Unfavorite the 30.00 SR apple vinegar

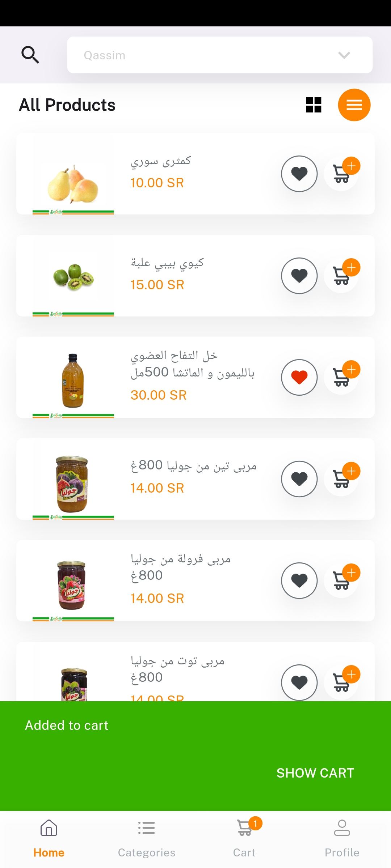click(299, 377)
